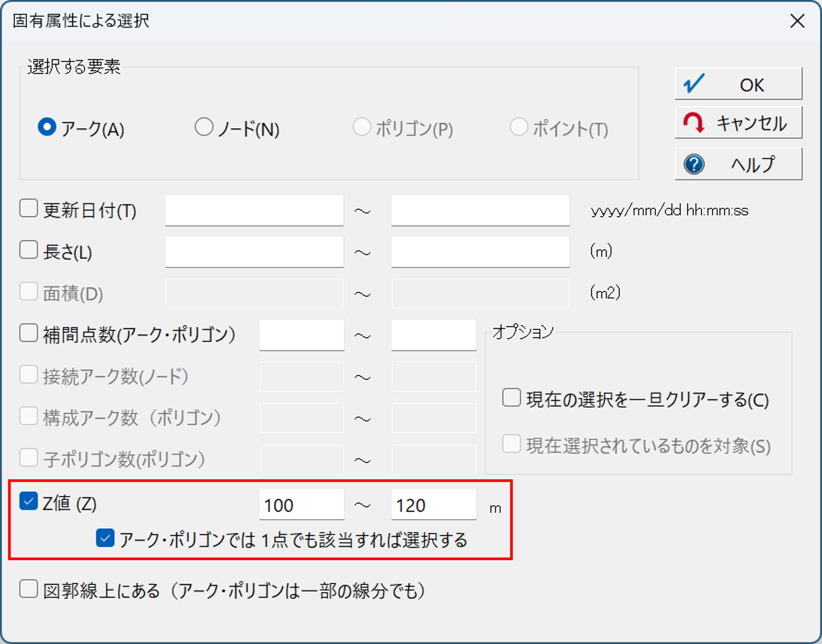
Task: Check 補間点数(アーク・ポリゴン) option
Action: tap(29, 333)
